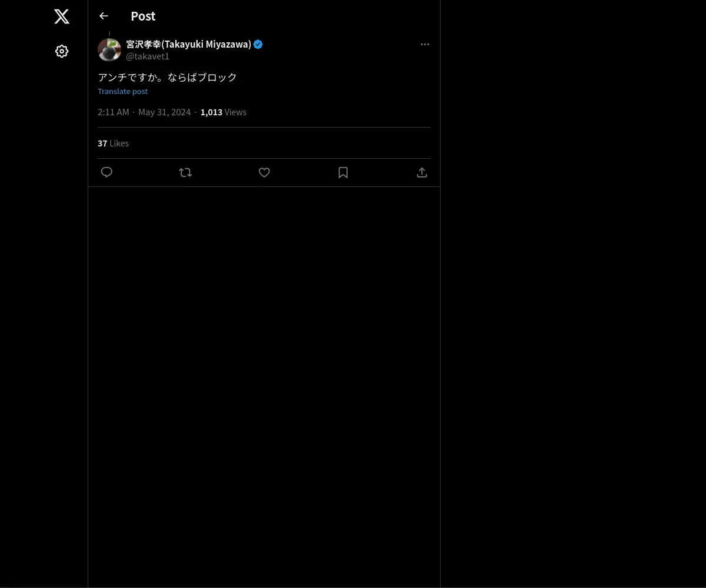The image size is (706, 588).
Task: Click the 2:11 AM timestamp
Action: pyautogui.click(x=114, y=112)
